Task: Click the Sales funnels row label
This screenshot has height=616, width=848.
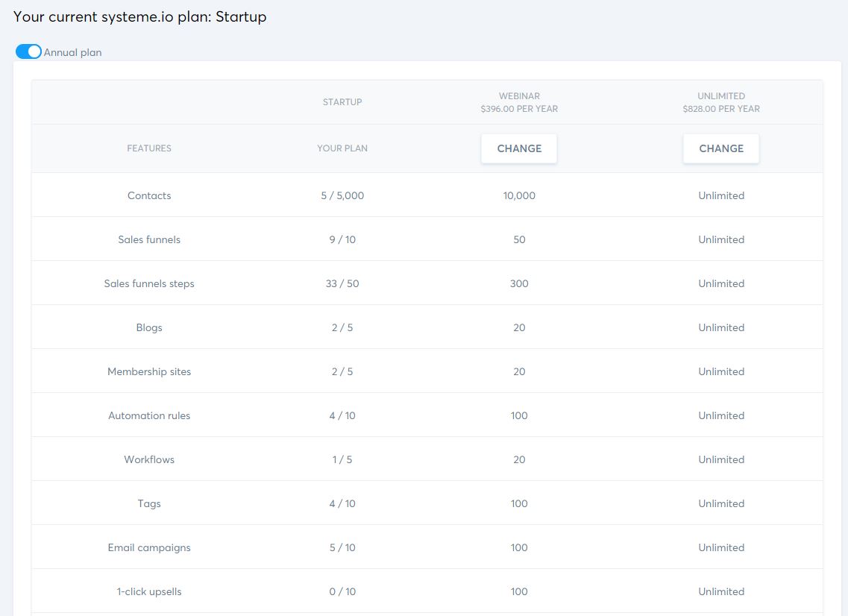Action: pyautogui.click(x=149, y=239)
